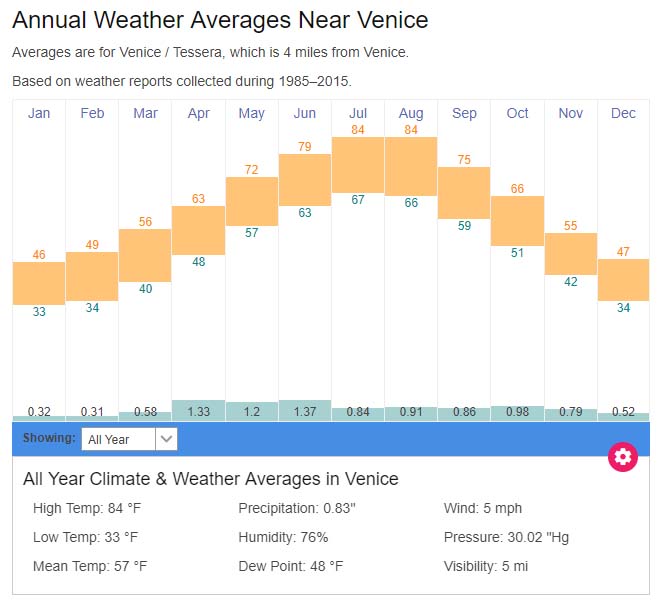Click the dropdown arrow beside All Year

167,439
